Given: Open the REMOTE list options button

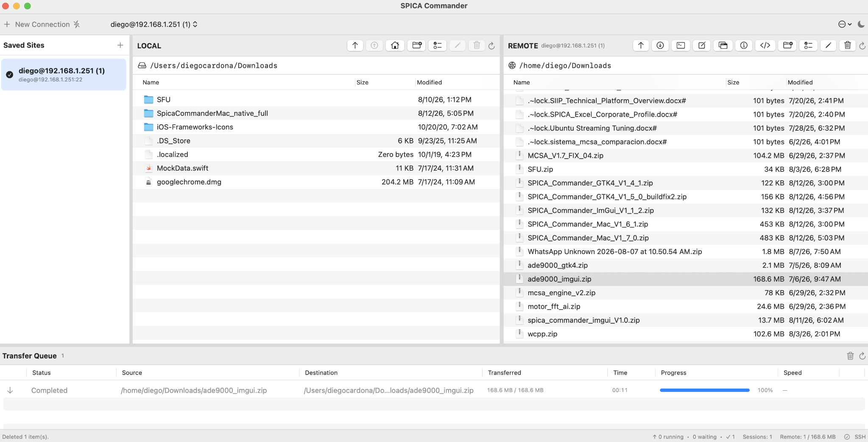Looking at the screenshot, I should click(x=809, y=45).
